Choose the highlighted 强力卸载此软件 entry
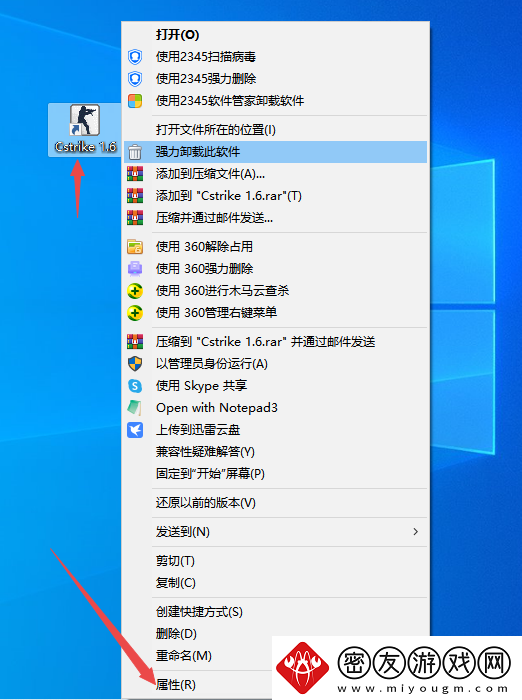The width and height of the screenshot is (522, 700). click(x=276, y=152)
